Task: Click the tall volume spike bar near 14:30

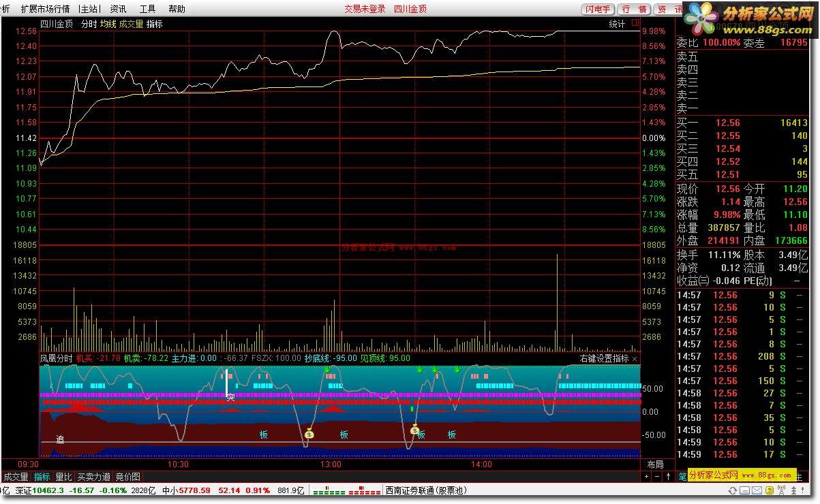Action: 557,303
